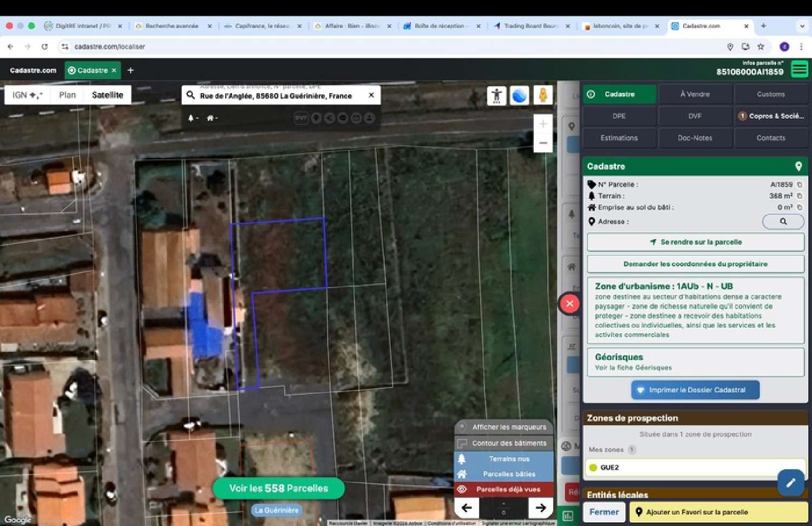Viewport: 812px width, 526px height.
Task: Copy the parcel number AI1859
Action: pyautogui.click(x=800, y=185)
